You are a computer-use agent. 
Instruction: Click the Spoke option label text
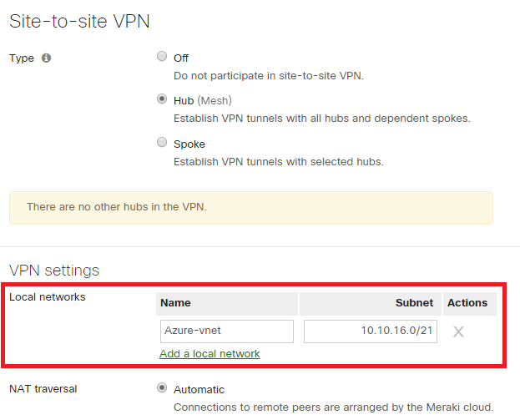(x=189, y=144)
